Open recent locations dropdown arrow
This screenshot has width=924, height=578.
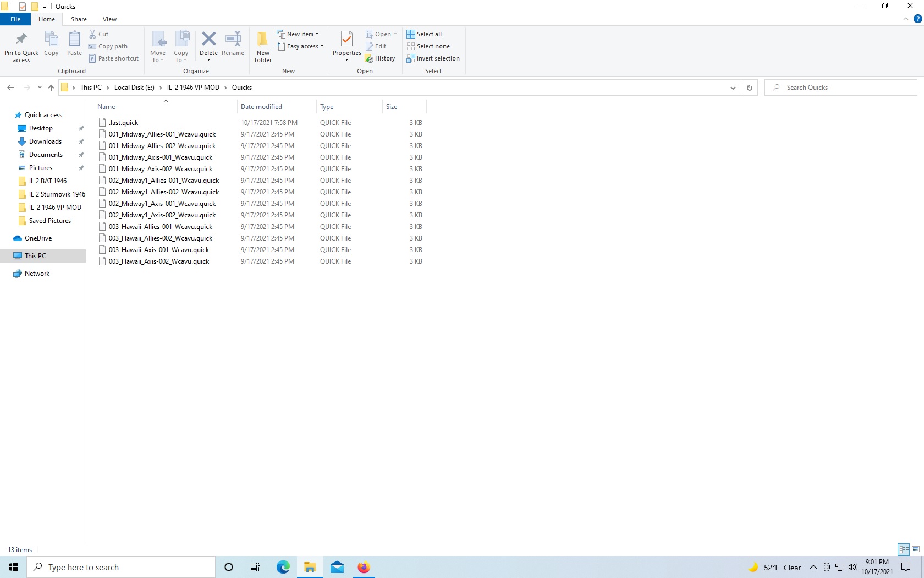[40, 88]
